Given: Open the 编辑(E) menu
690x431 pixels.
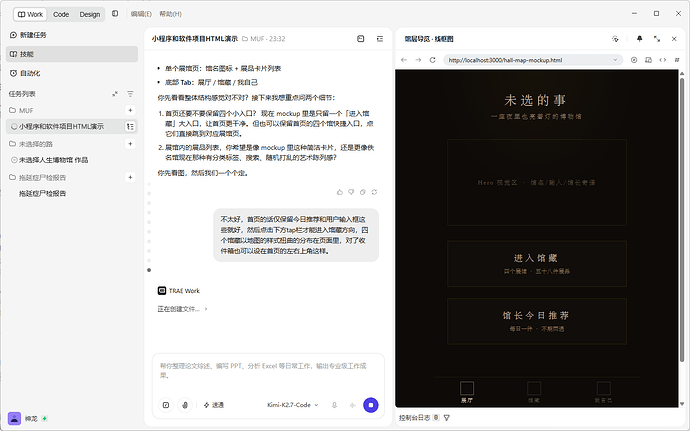Looking at the screenshot, I should click(x=141, y=14).
